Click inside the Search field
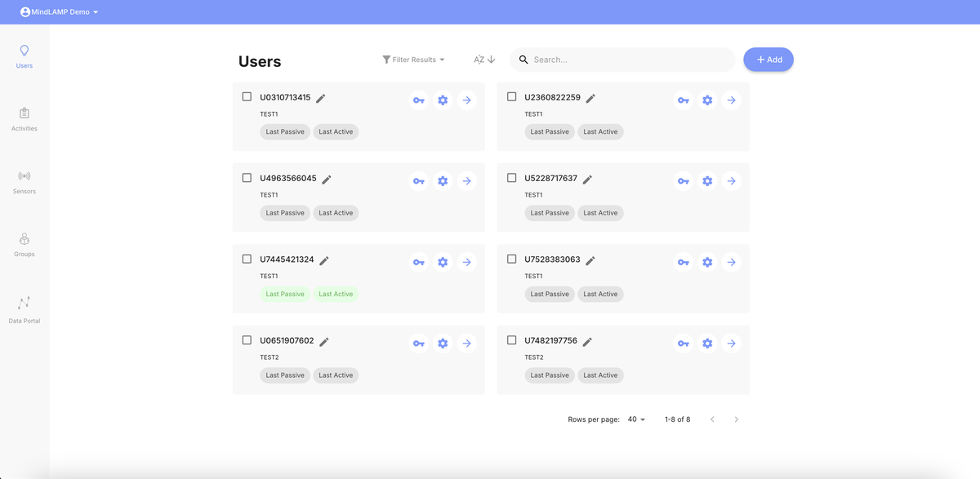Screen dimensions: 980x479 point(622,59)
